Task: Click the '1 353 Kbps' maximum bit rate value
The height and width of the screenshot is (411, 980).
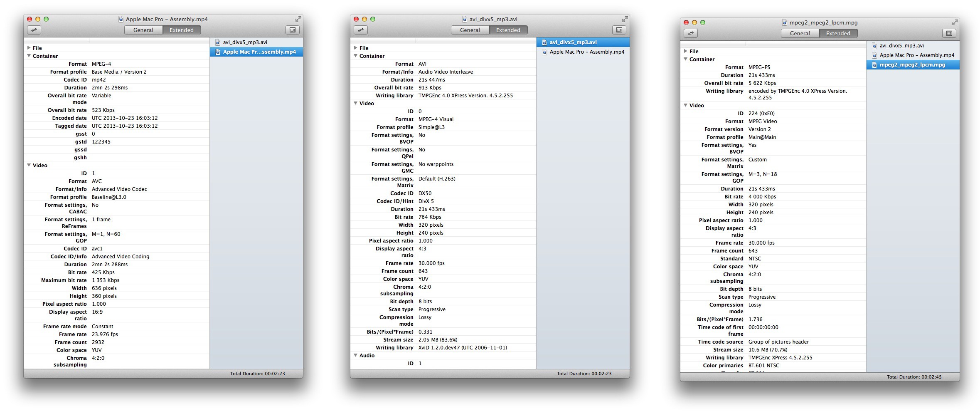Action: 106,280
